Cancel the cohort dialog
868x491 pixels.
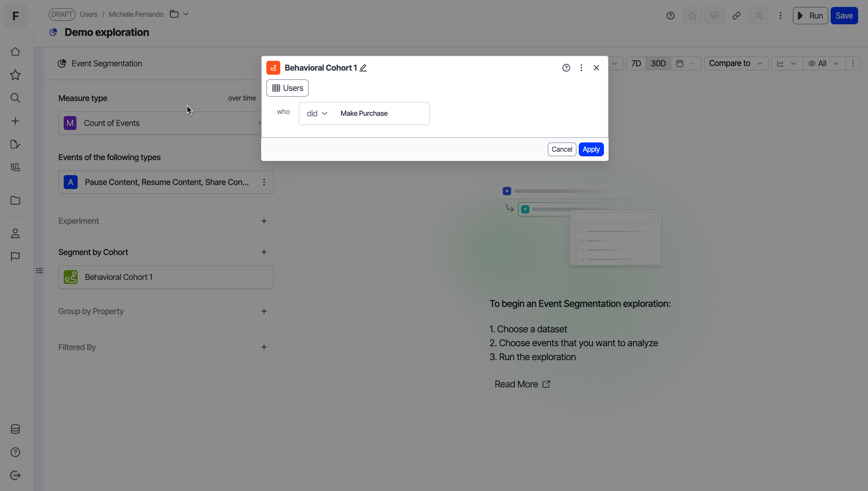coord(561,149)
